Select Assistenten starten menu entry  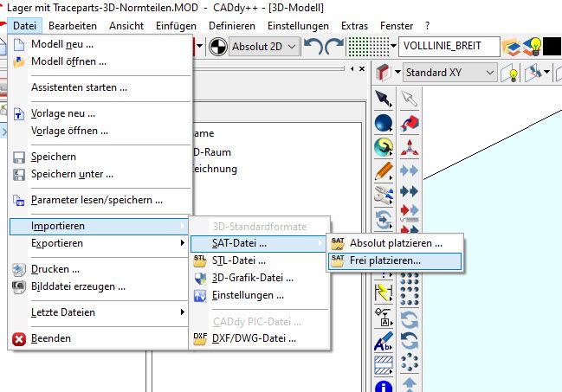click(99, 87)
